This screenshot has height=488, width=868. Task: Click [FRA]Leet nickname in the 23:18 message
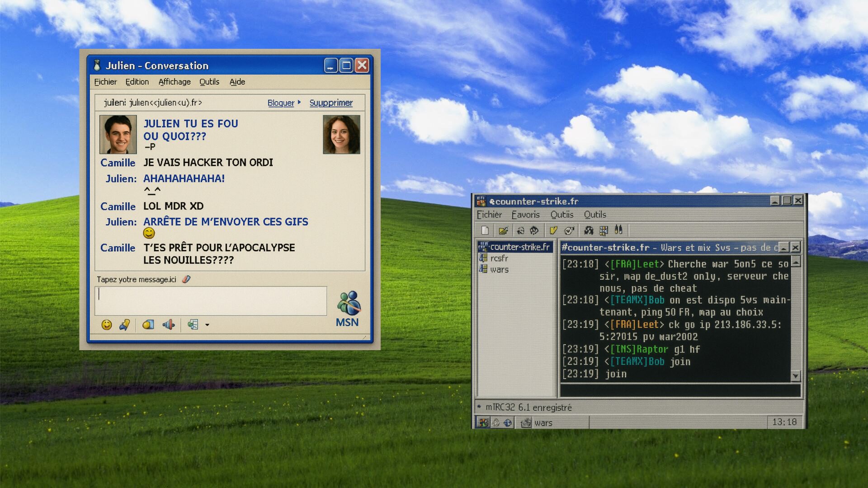[637, 264]
